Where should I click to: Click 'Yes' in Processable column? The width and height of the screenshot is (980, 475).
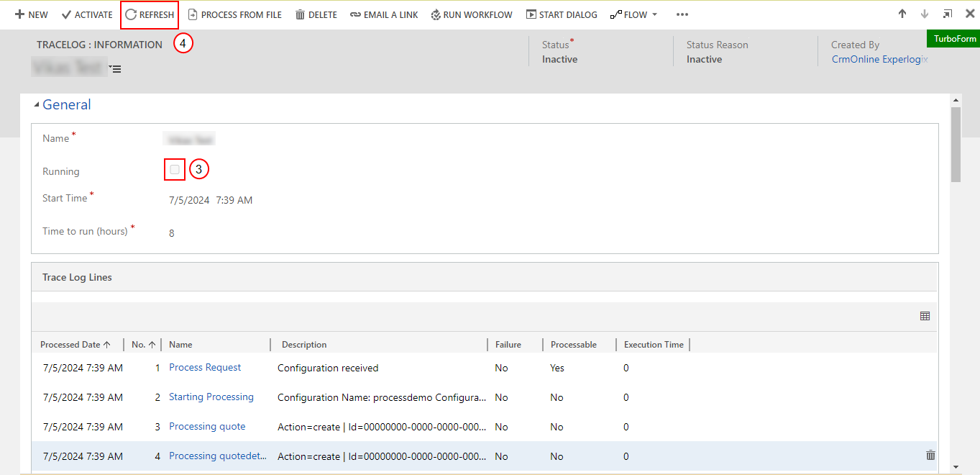(557, 368)
